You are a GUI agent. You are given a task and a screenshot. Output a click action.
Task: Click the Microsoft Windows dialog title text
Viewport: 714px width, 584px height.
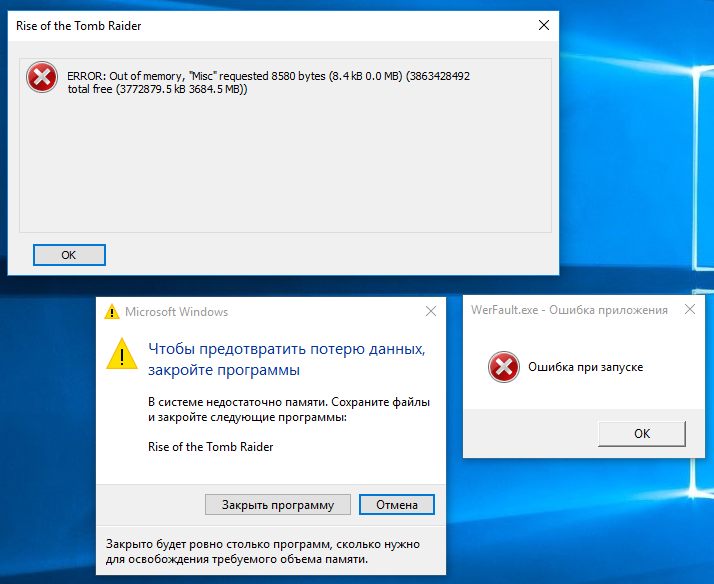(176, 312)
